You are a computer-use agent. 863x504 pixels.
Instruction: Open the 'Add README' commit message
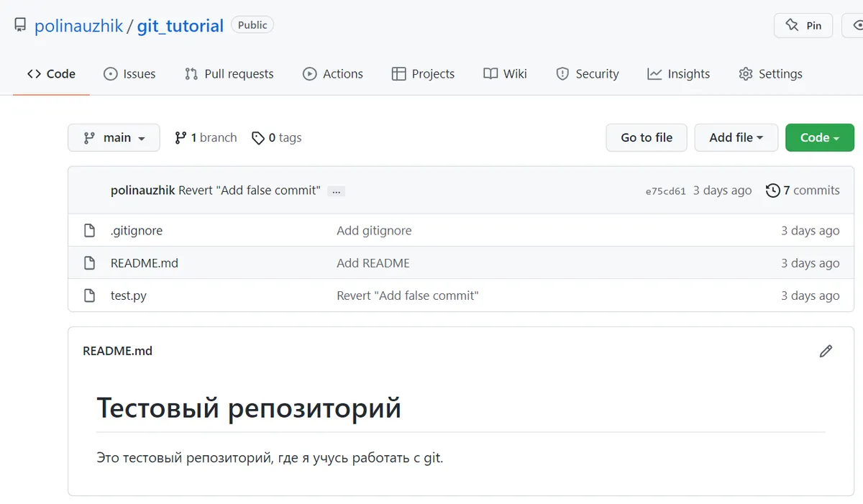tap(373, 263)
